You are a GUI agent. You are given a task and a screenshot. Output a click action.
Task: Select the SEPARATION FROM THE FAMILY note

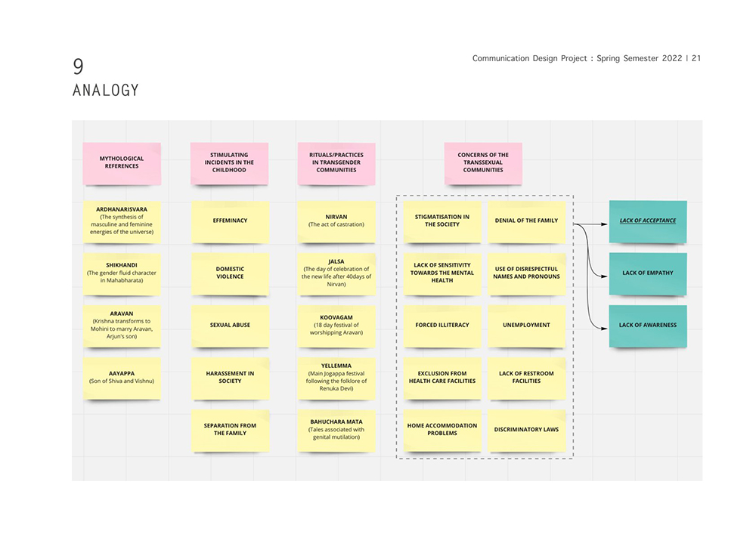(x=230, y=430)
